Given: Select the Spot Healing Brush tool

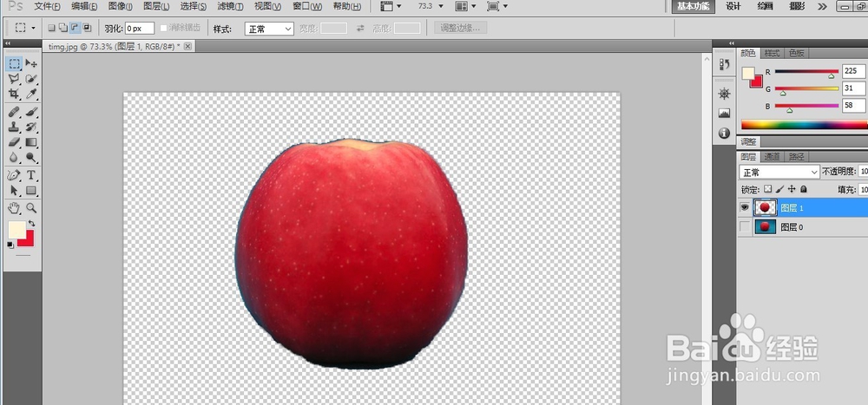Looking at the screenshot, I should point(15,112).
